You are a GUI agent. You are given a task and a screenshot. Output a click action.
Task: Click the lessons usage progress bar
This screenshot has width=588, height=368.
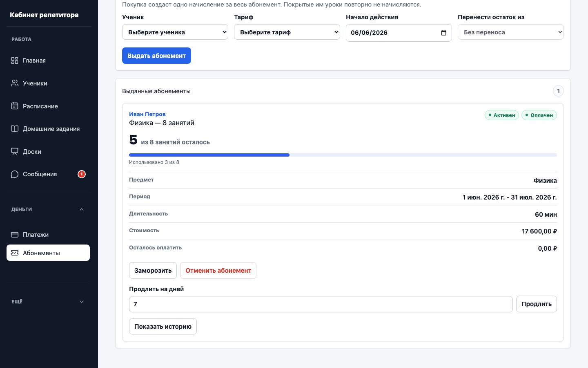click(x=343, y=155)
